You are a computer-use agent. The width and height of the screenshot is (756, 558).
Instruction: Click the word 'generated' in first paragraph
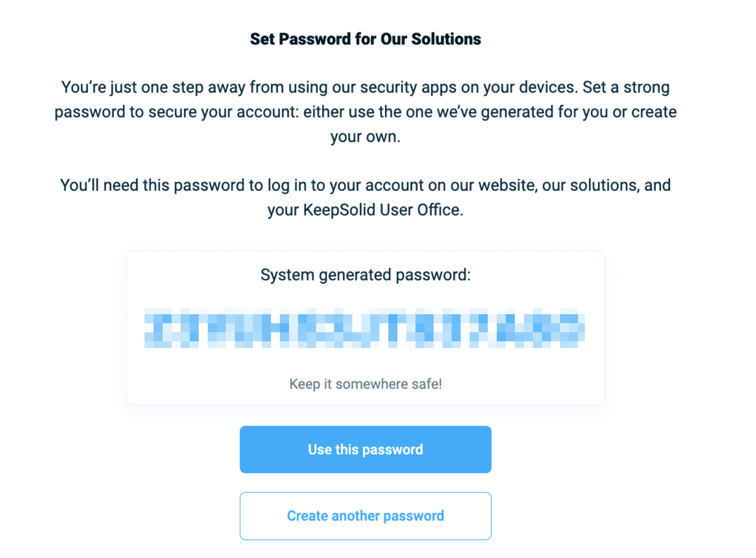517,112
